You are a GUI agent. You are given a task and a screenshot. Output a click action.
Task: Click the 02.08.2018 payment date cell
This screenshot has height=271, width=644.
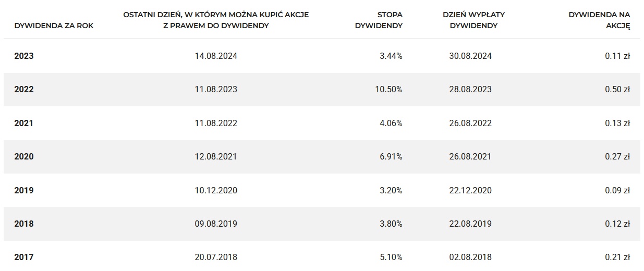[x=469, y=257]
